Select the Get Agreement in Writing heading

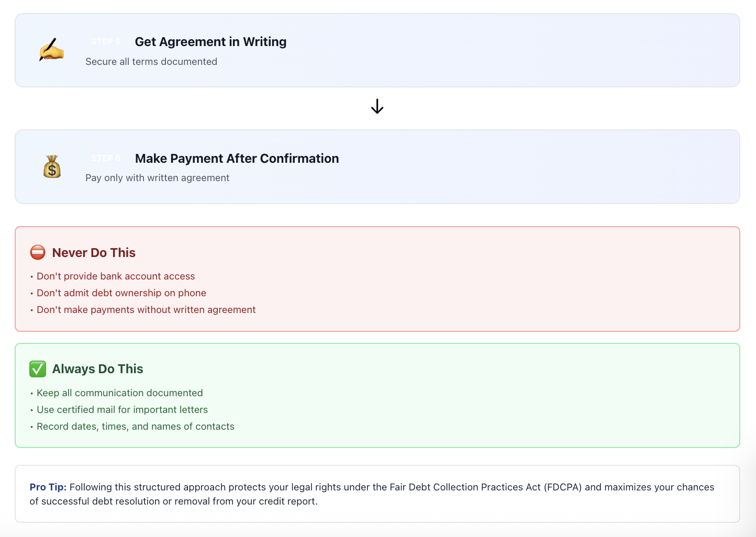[210, 42]
